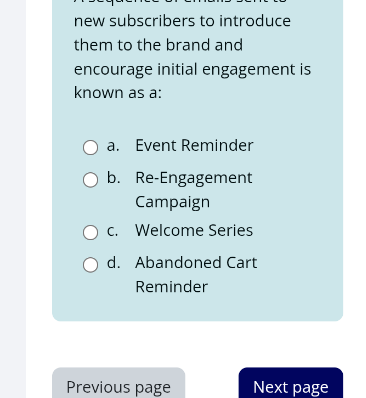Click the "Event Reminder" answer text

194,145
